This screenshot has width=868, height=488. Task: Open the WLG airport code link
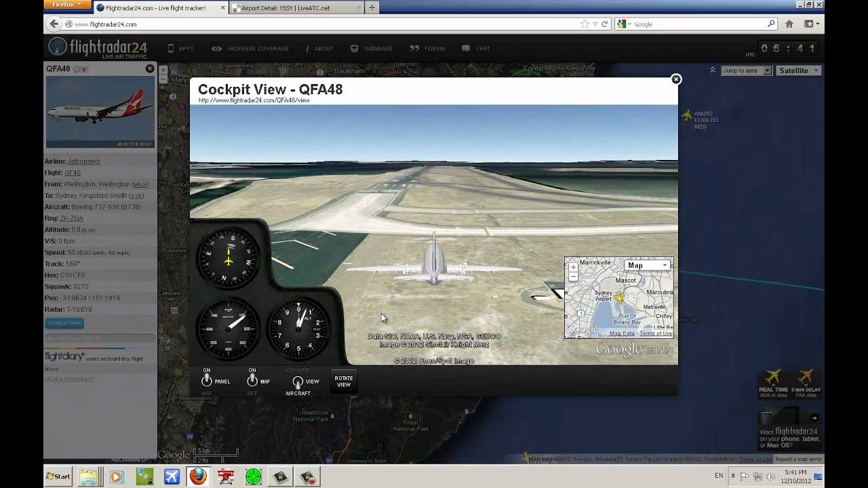coord(140,184)
